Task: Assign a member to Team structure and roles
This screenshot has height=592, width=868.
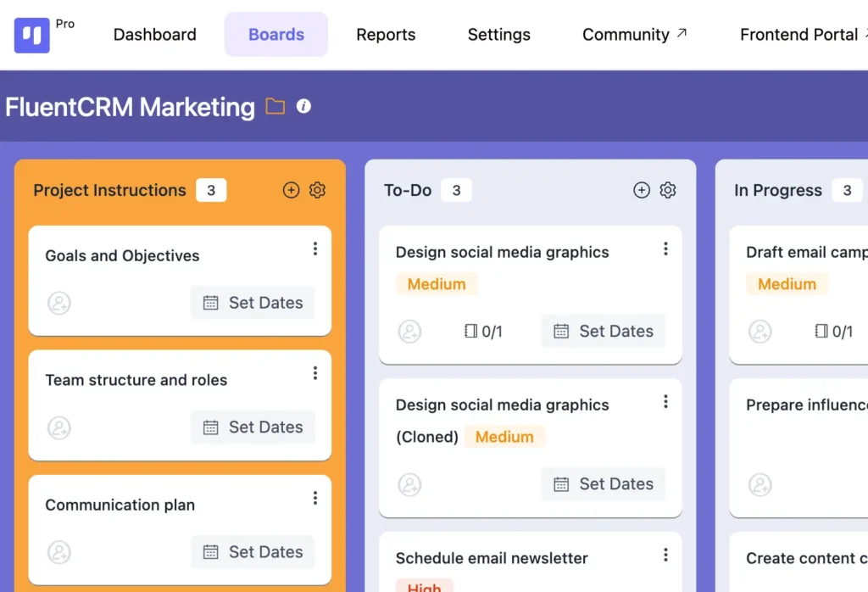Action: pos(59,427)
